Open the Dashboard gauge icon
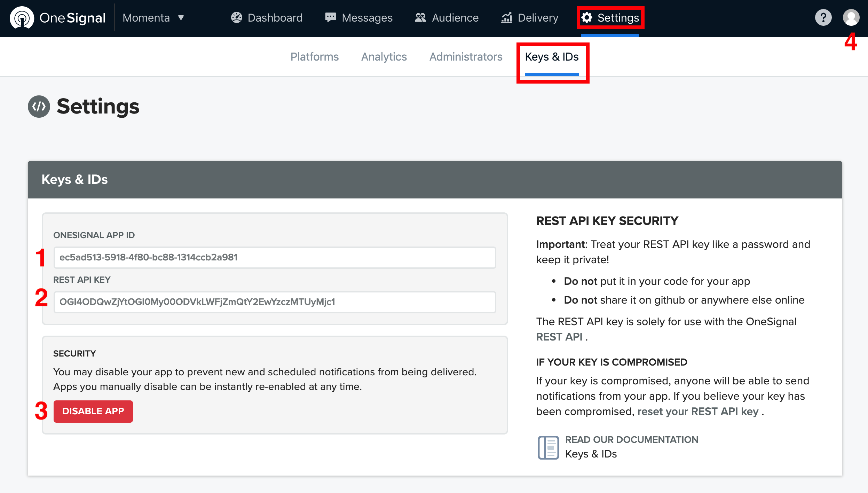This screenshot has height=493, width=868. pyautogui.click(x=236, y=18)
